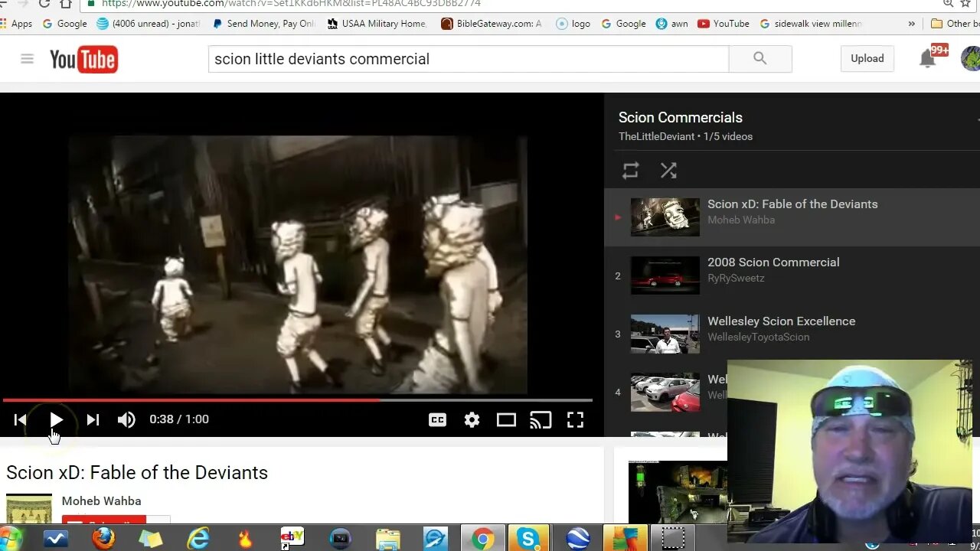Open the flame icon on taskbar
980x551 pixels.
pos(245,539)
